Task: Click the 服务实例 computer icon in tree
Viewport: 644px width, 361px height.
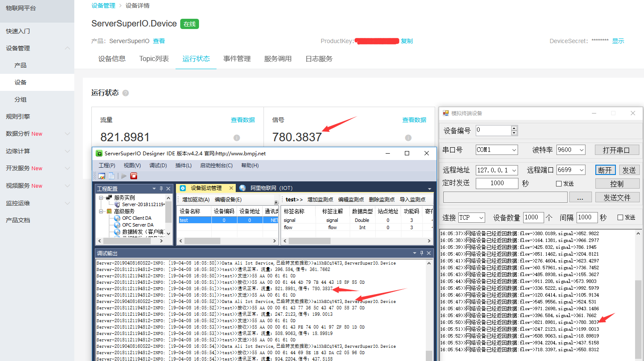Action: (x=109, y=198)
